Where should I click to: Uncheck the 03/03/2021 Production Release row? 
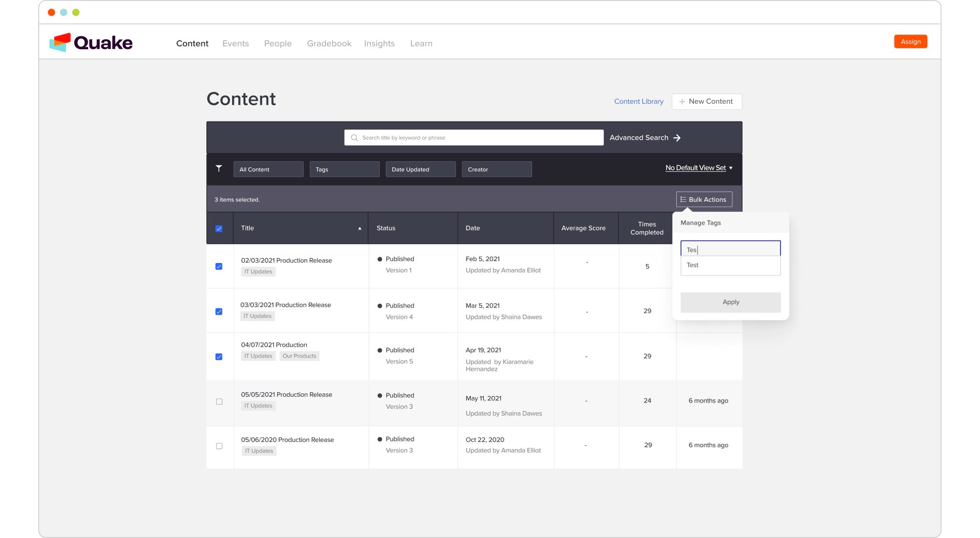(x=219, y=311)
